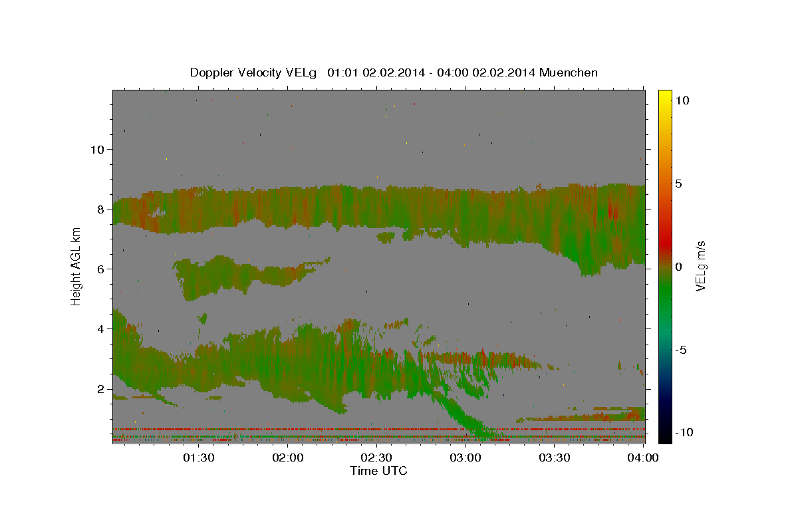
Task: Click the 'Time UTC' axis label
Action: click(x=378, y=471)
